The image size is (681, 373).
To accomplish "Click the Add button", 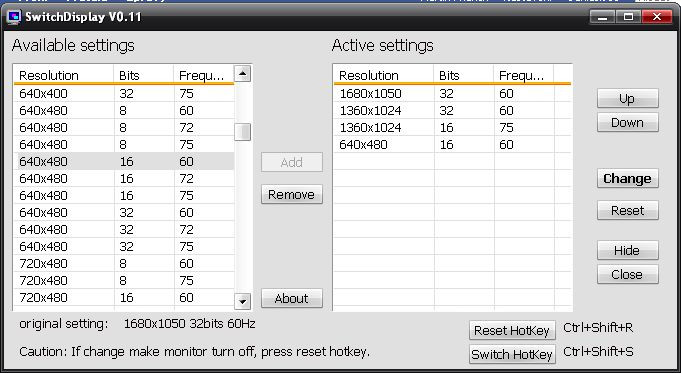I will pos(291,162).
